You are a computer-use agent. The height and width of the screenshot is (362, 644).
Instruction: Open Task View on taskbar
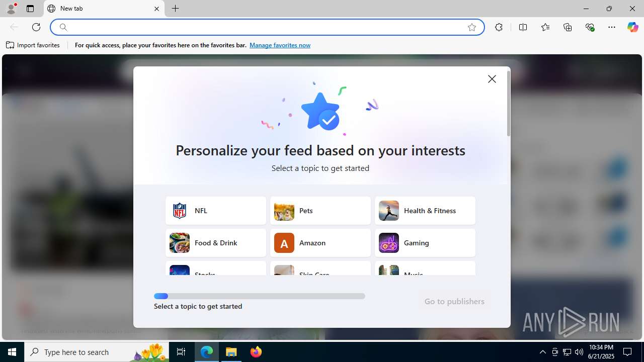pyautogui.click(x=181, y=352)
